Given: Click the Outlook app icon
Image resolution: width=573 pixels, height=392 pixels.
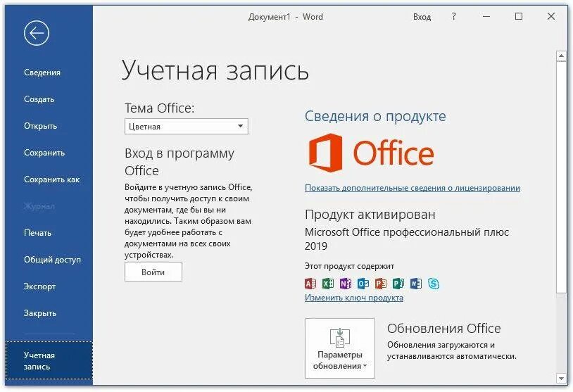Looking at the screenshot, I should tap(363, 284).
